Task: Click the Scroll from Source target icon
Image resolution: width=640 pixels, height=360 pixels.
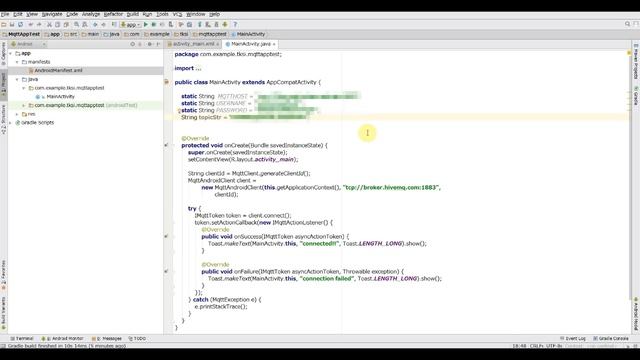Action: [132, 44]
